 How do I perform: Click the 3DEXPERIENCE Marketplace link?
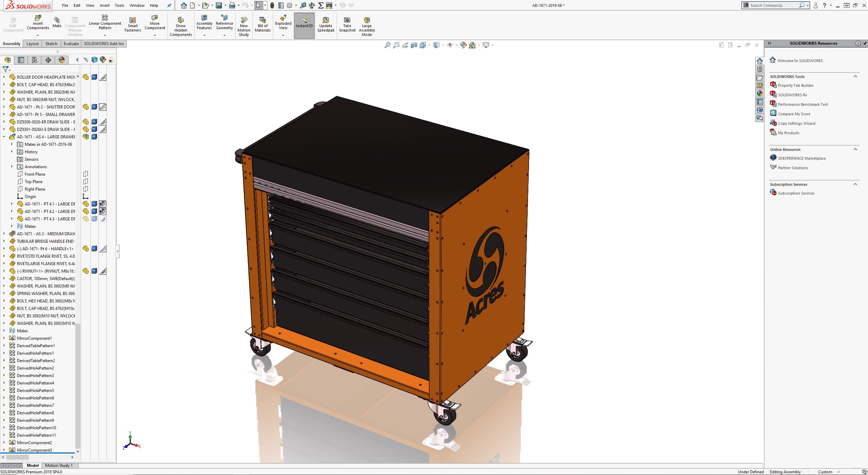click(x=801, y=158)
